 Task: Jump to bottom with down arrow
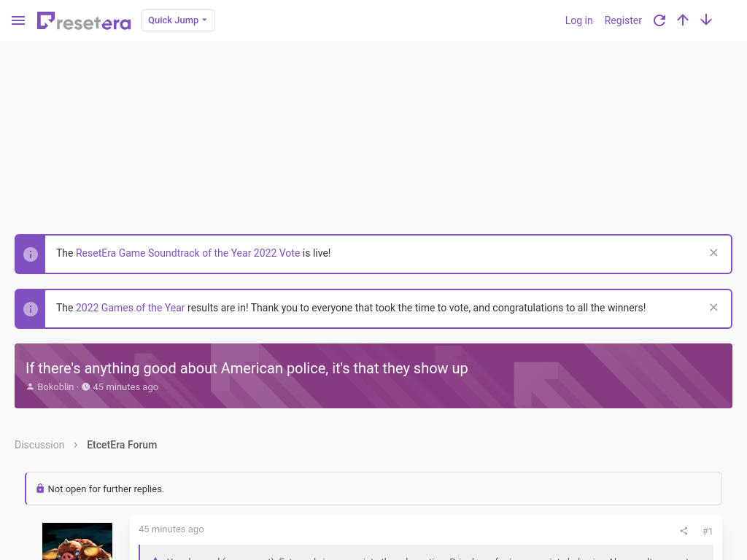point(706,20)
